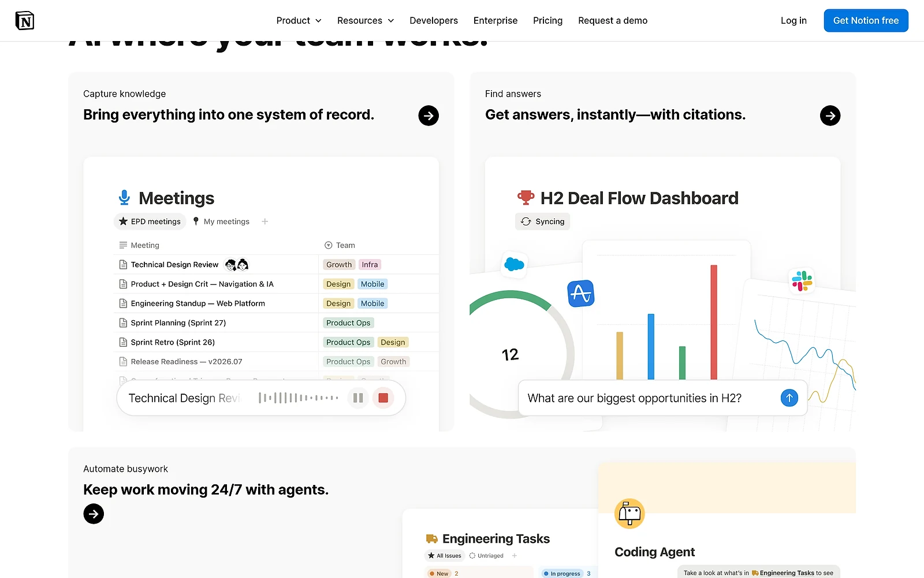924x578 pixels.
Task: Click Request a demo
Action: (613, 21)
